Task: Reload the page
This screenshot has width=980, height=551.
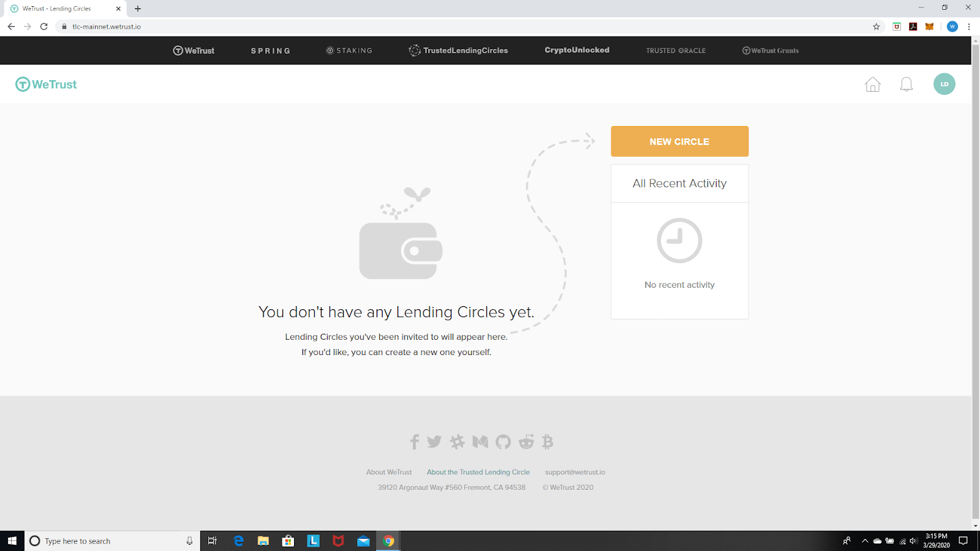Action: pyautogui.click(x=44, y=26)
